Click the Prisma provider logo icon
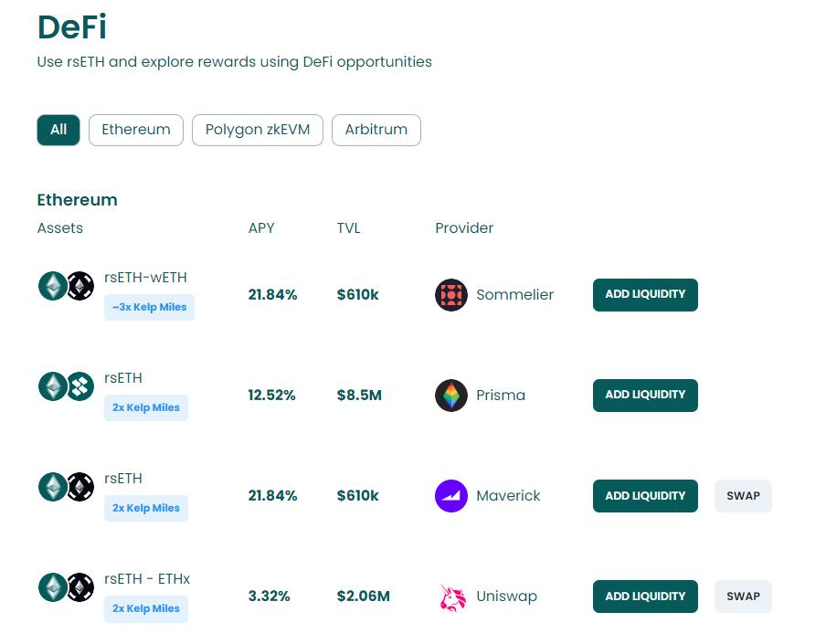 pos(451,396)
